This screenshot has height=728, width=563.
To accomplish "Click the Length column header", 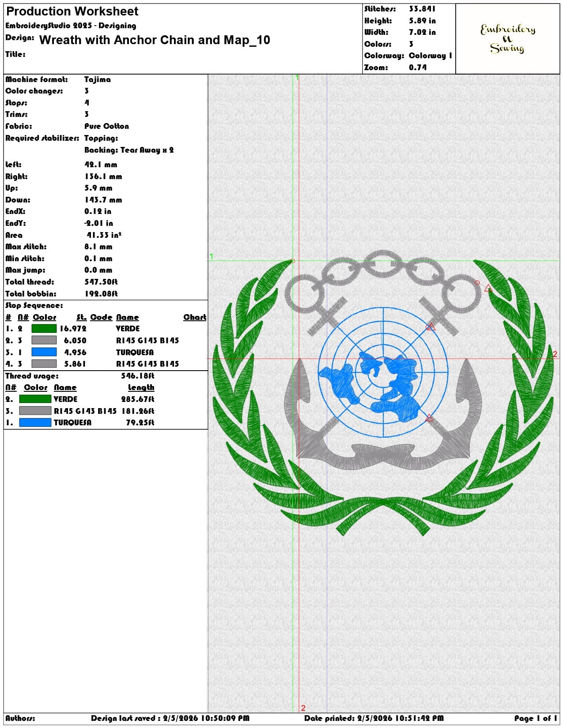I will point(141,387).
